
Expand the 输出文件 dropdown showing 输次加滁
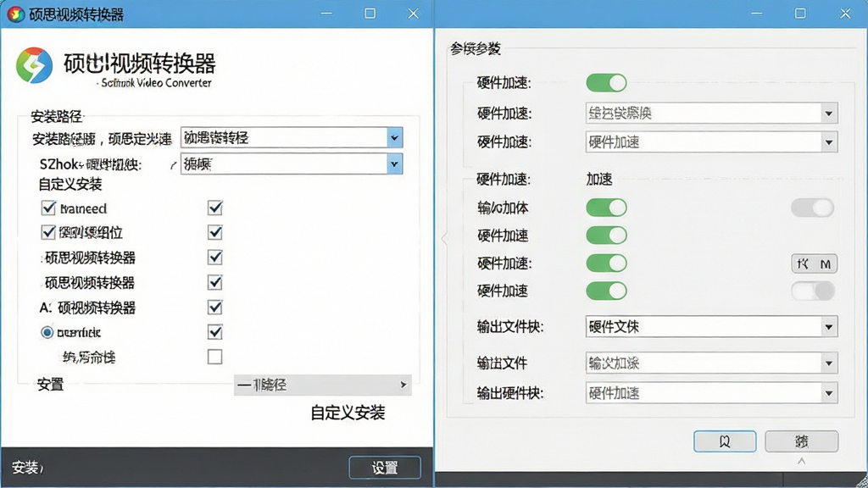[711, 363]
